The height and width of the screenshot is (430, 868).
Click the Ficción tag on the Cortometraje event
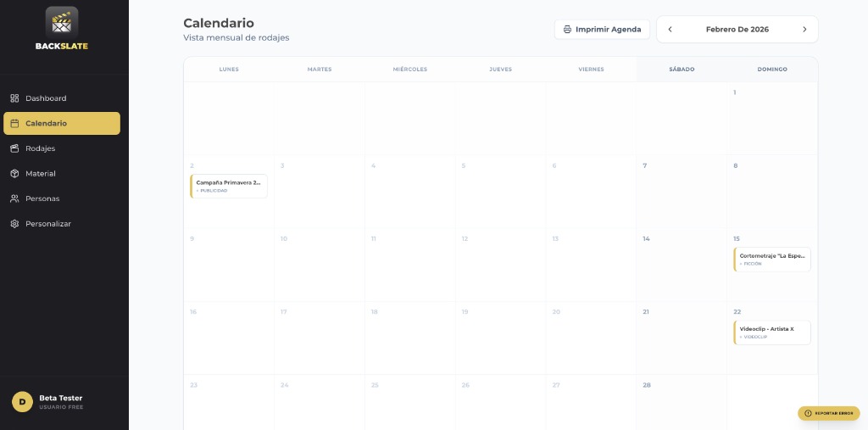751,264
